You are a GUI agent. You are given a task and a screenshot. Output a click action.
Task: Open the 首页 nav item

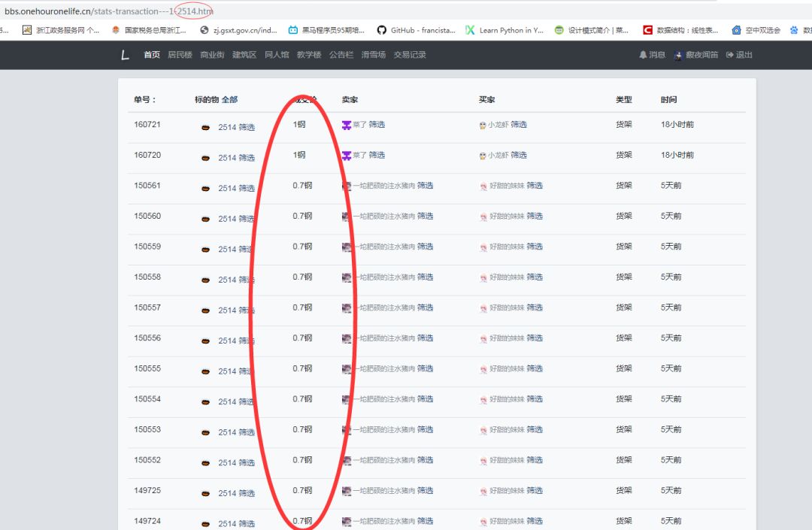152,55
